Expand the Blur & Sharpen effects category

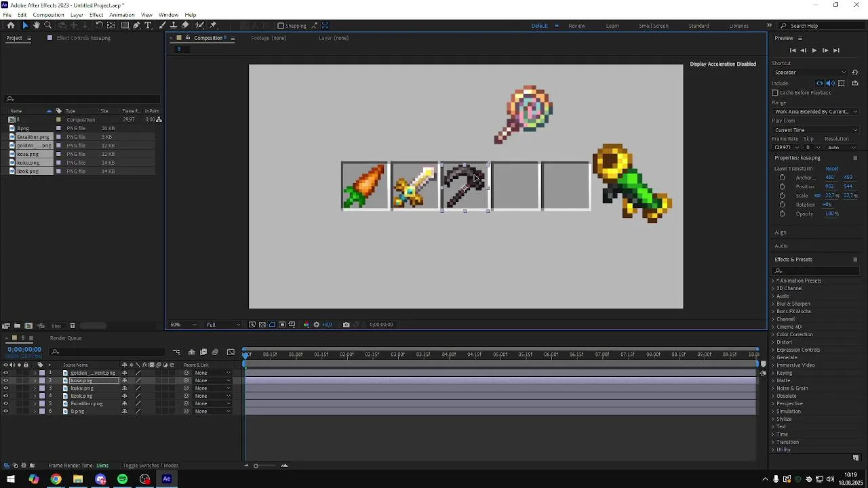[x=773, y=304]
